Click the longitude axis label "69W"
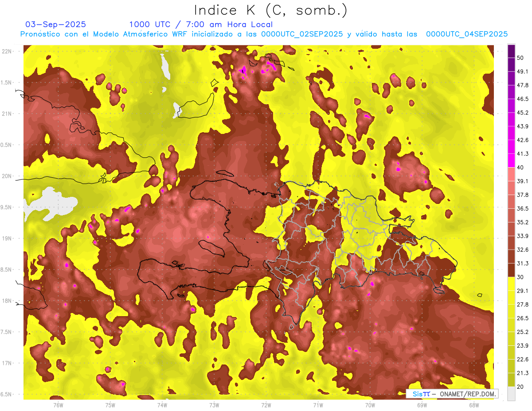Viewport: 532px width, 411px height. point(422,405)
